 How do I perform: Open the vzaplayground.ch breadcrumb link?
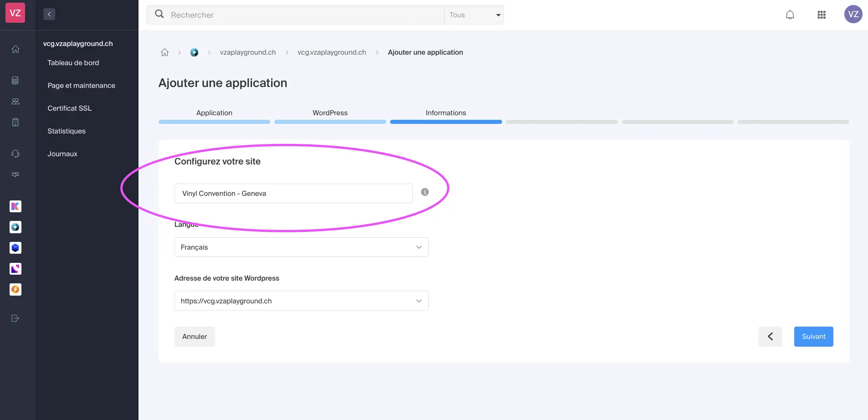[x=248, y=52]
